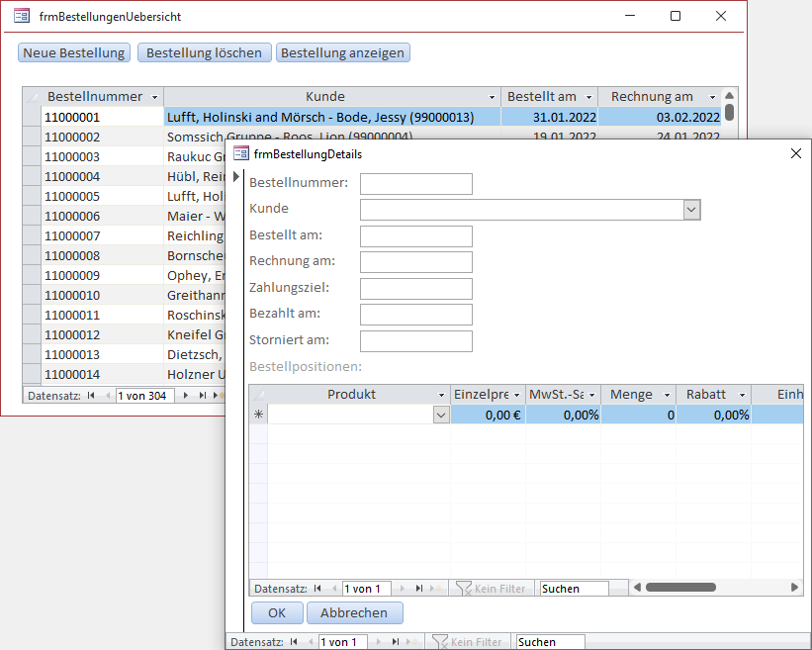Go to next record in the 304-record navigator

pyautogui.click(x=185, y=396)
